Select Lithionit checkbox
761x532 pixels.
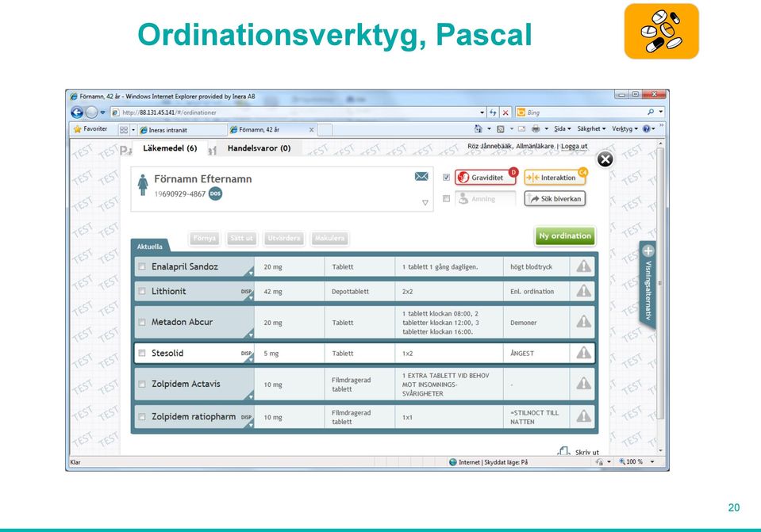click(142, 291)
